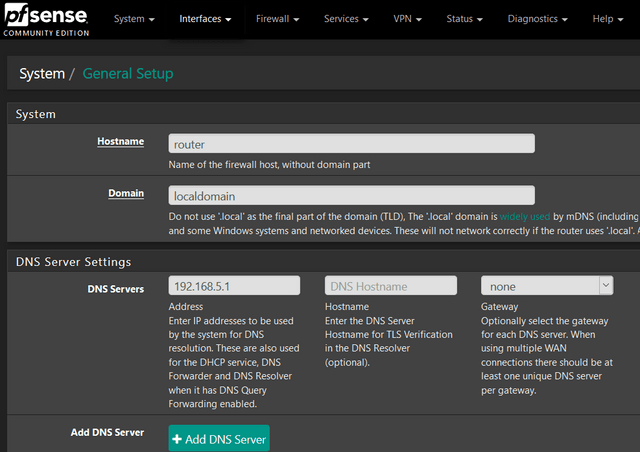Open the System menu in navbar

pyautogui.click(x=134, y=19)
